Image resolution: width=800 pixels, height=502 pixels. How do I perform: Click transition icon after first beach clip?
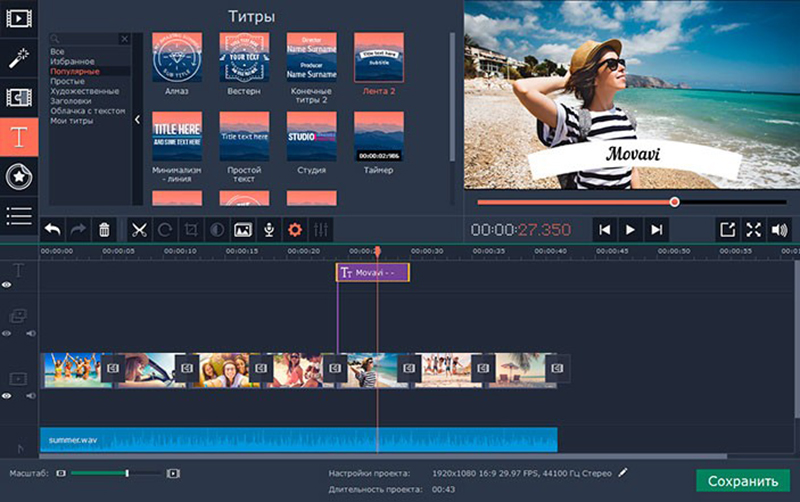click(113, 368)
